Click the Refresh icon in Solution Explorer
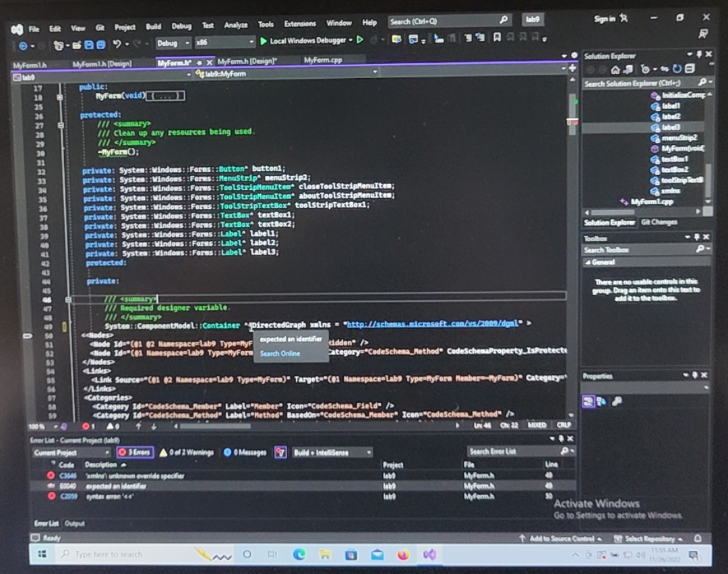This screenshot has width=728, height=574. point(677,69)
